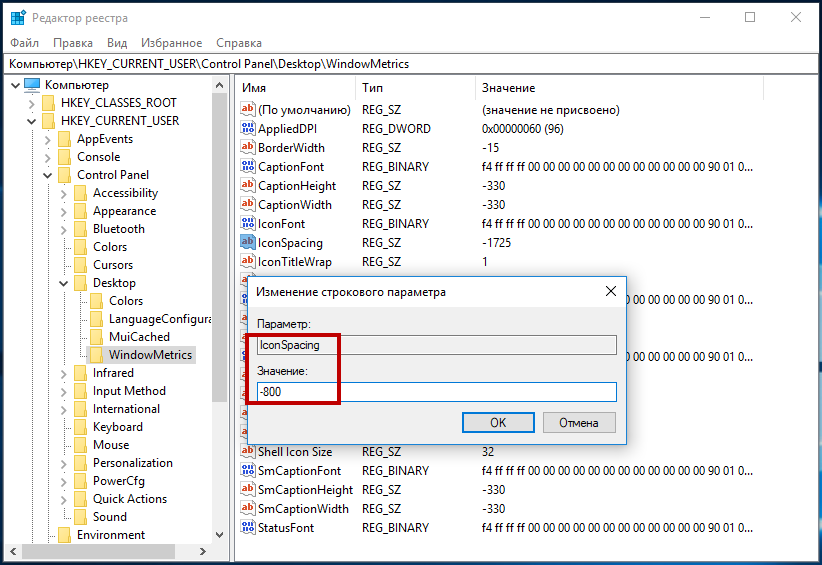Click the CaptionHeight string icon
Image resolution: width=822 pixels, height=565 pixels.
point(247,186)
